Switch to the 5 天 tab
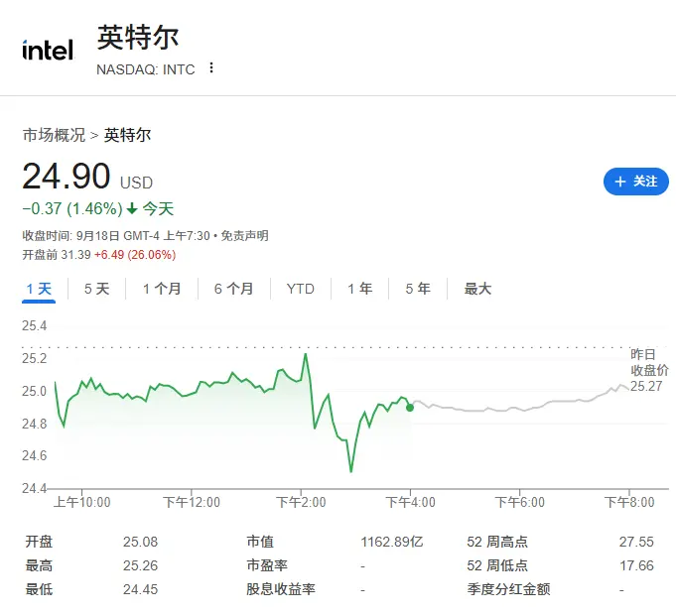 point(97,289)
